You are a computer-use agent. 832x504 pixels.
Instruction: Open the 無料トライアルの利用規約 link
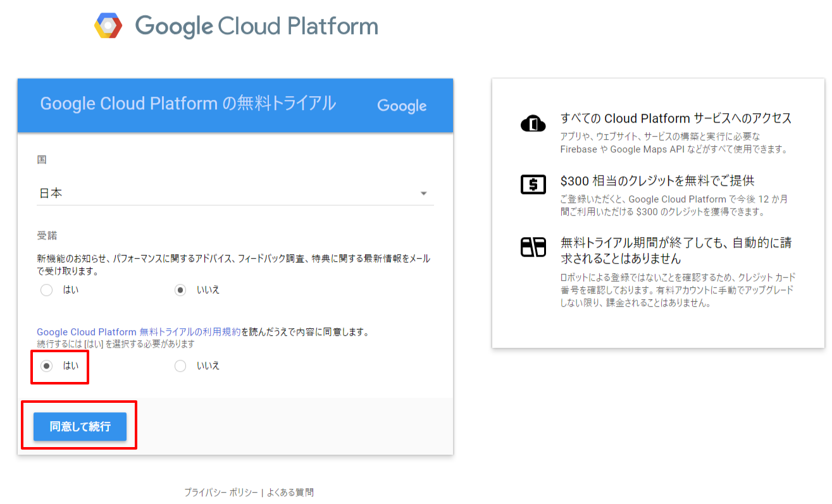click(190, 332)
